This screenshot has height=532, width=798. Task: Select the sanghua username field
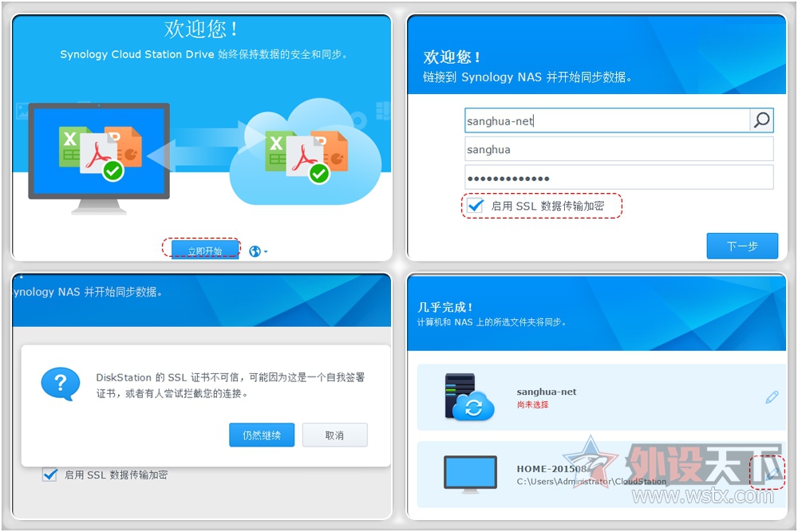(x=619, y=149)
